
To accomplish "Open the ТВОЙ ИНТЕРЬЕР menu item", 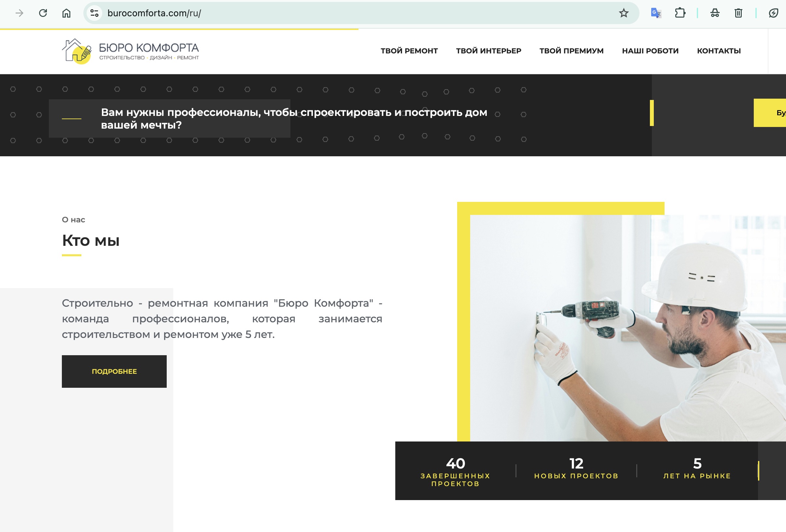I will point(488,51).
